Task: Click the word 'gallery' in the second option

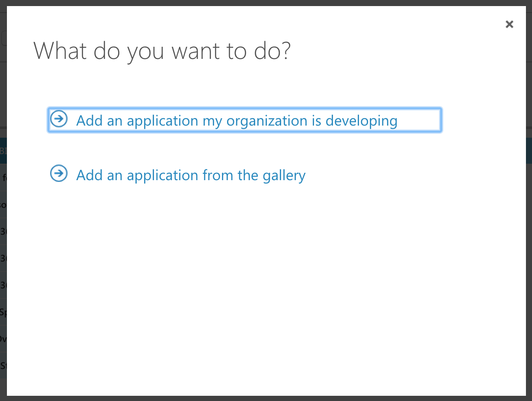Action: coord(284,175)
